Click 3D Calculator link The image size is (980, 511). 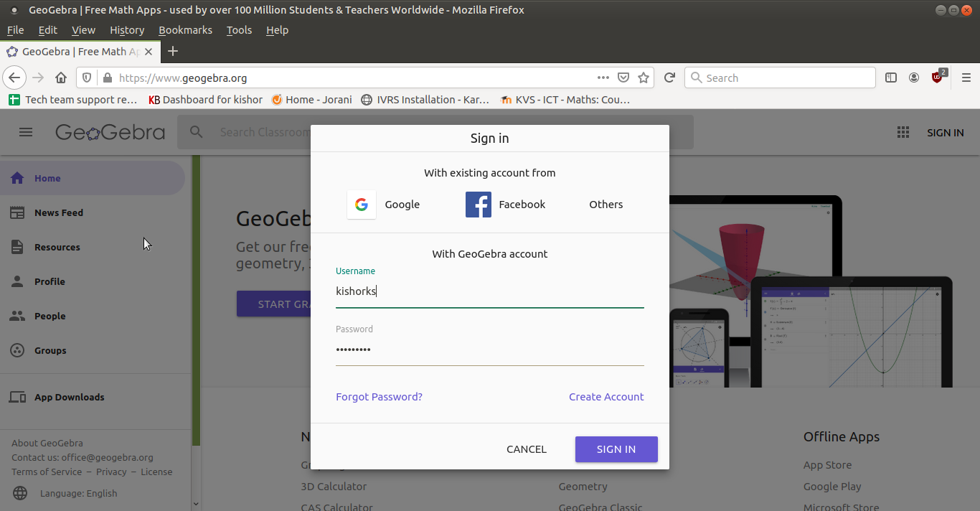click(x=334, y=486)
